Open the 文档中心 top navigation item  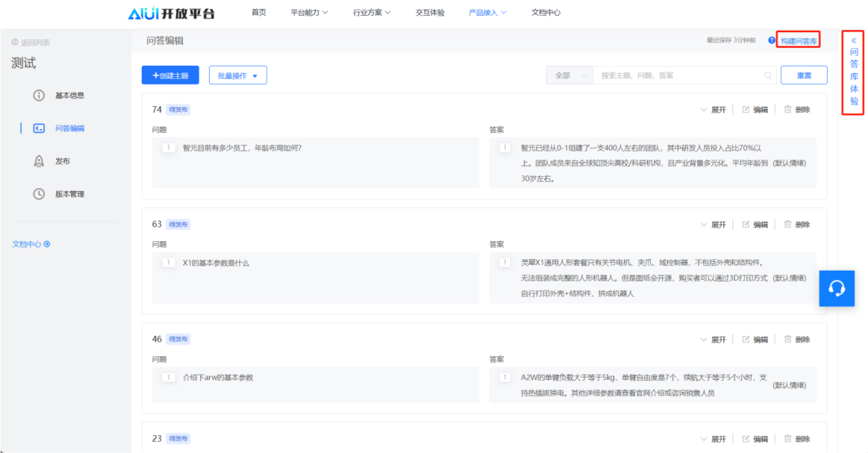[x=545, y=12]
